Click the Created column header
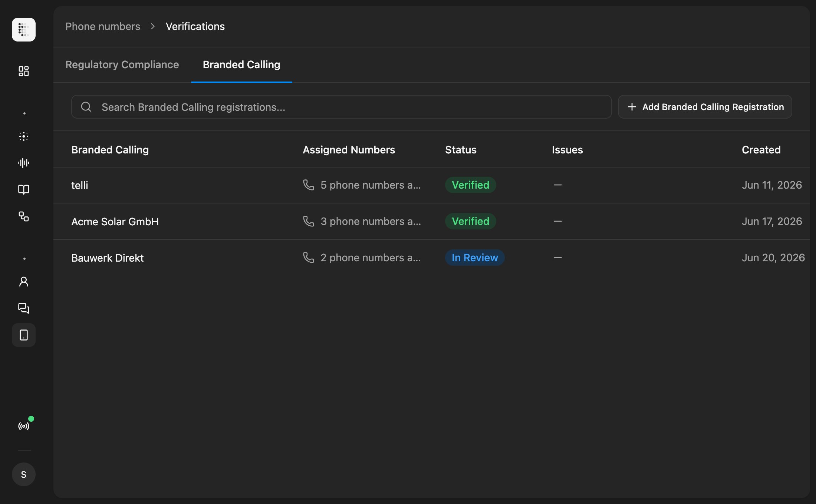Viewport: 816px width, 504px height. coord(761,150)
